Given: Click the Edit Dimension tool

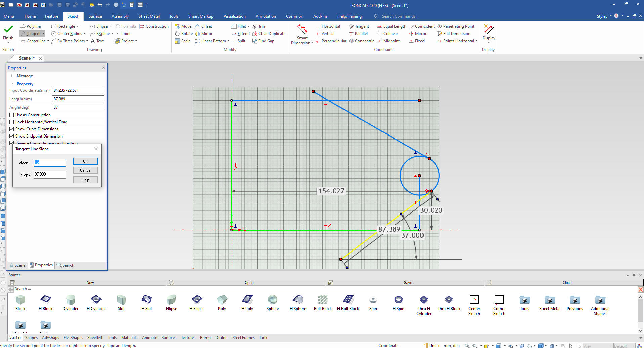Looking at the screenshot, I should (453, 34).
